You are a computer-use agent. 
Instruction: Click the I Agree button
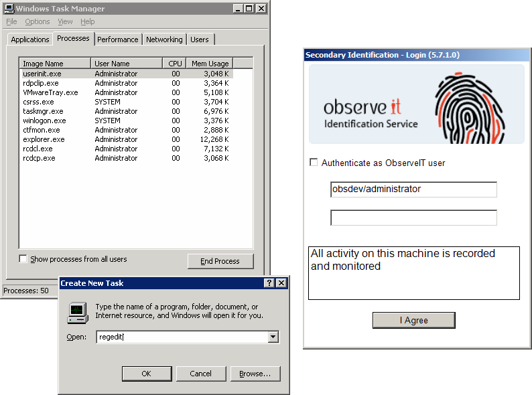click(x=414, y=320)
